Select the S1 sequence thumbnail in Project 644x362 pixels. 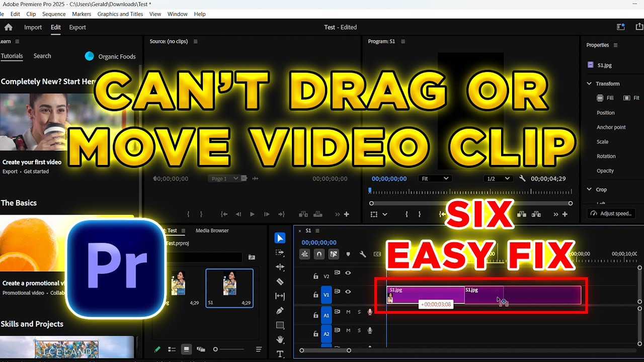(229, 288)
